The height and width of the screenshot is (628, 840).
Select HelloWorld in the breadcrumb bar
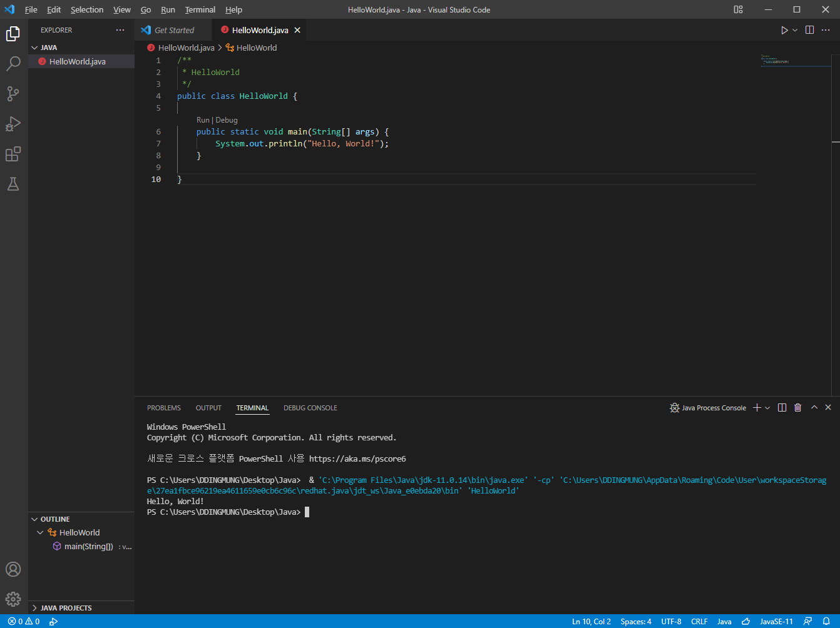[x=257, y=48]
